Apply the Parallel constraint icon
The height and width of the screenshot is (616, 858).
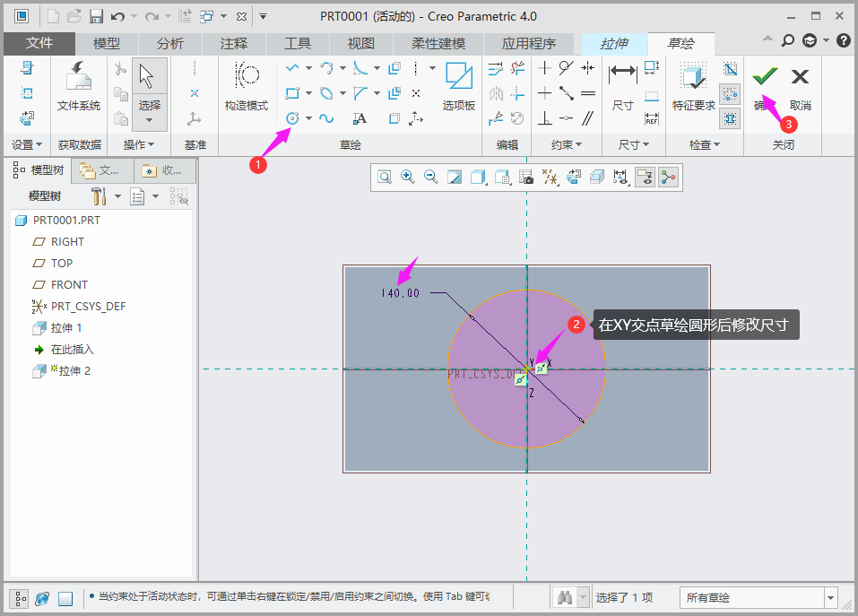588,118
